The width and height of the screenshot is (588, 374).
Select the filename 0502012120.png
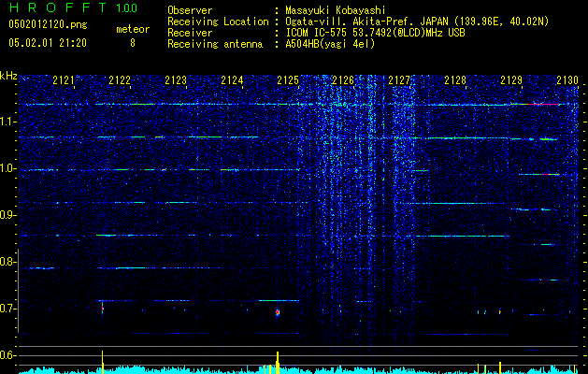[x=48, y=25]
